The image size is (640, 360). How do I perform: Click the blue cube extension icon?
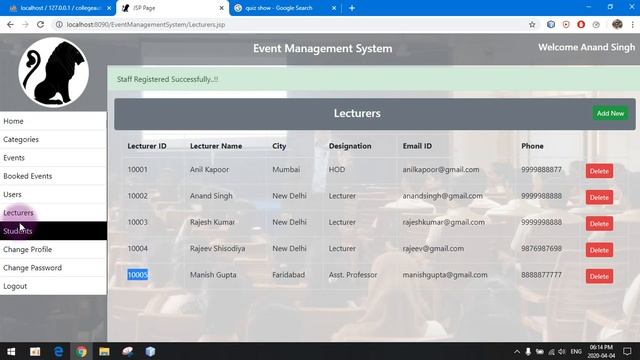(551, 24)
